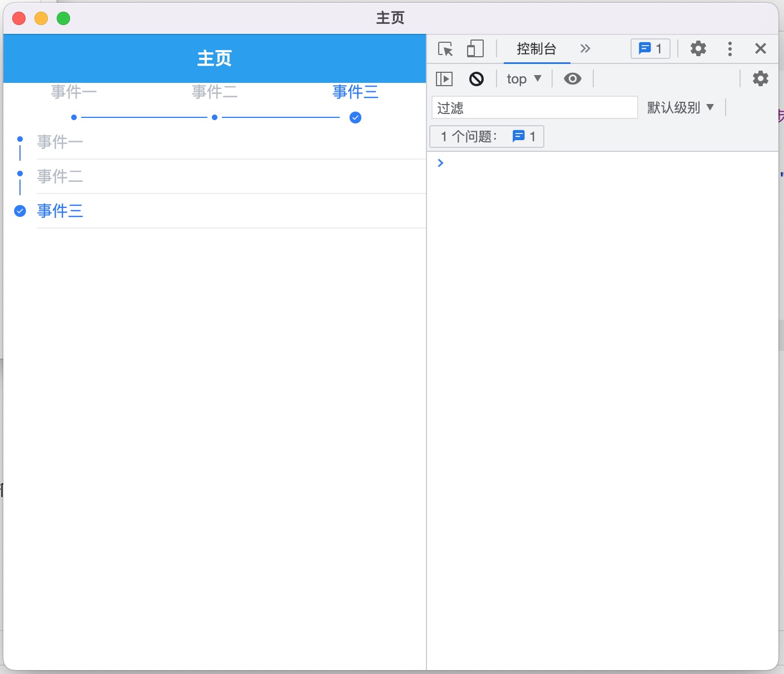Screen dimensions: 784x674
Task: Toggle device toolbar emulation icon
Action: pos(475,49)
